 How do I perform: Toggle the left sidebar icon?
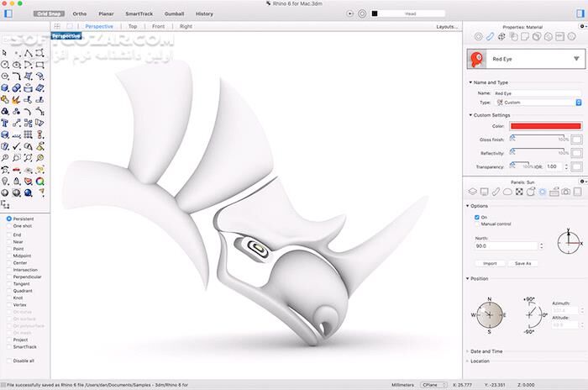click(8, 13)
